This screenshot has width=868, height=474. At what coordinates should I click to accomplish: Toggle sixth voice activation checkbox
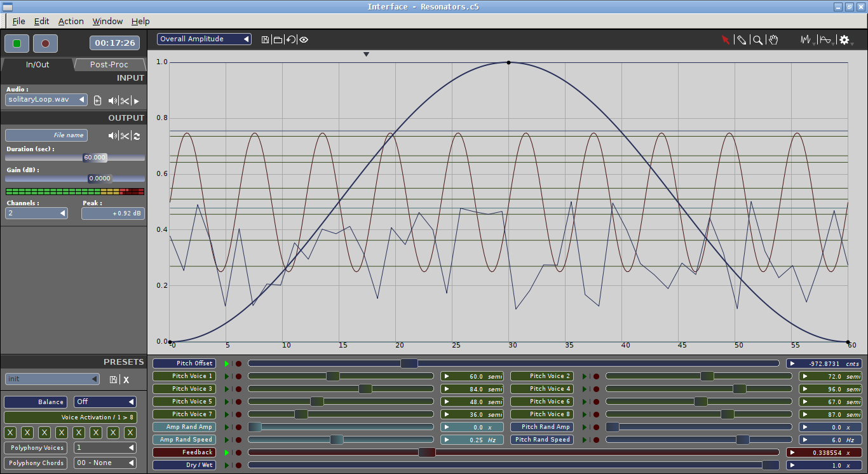pos(96,433)
